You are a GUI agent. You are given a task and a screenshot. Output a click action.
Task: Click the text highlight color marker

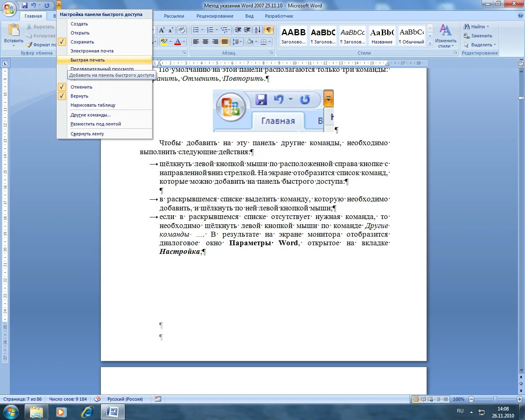164,42
